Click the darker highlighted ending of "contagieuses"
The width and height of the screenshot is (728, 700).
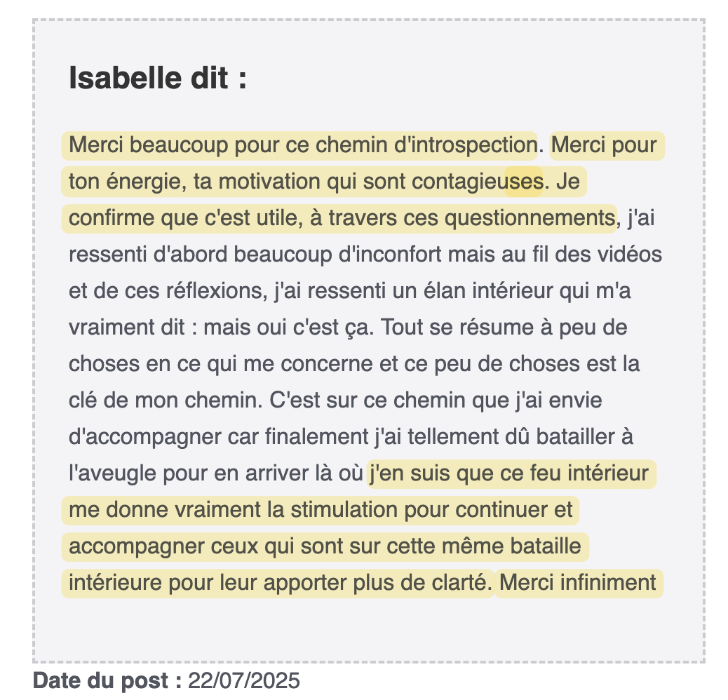(x=524, y=182)
